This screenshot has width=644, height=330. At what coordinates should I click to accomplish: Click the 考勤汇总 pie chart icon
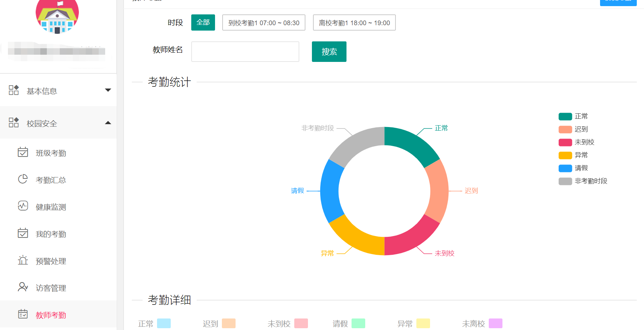pyautogui.click(x=23, y=179)
